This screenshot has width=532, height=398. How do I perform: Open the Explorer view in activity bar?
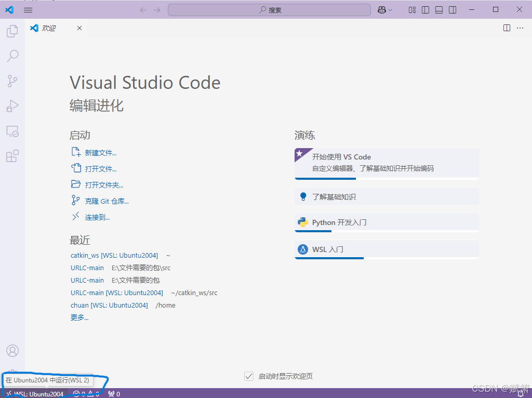point(12,31)
